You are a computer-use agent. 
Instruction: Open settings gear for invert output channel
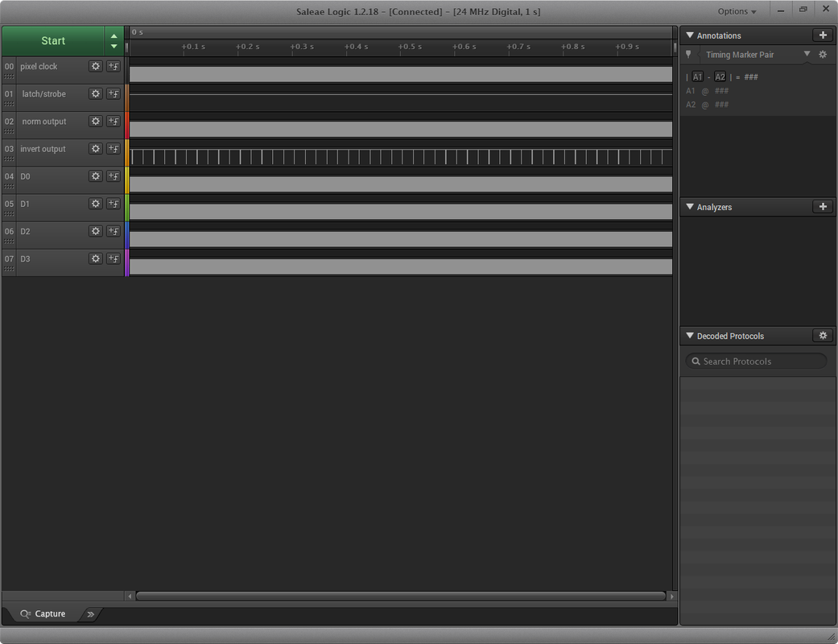pyautogui.click(x=96, y=149)
